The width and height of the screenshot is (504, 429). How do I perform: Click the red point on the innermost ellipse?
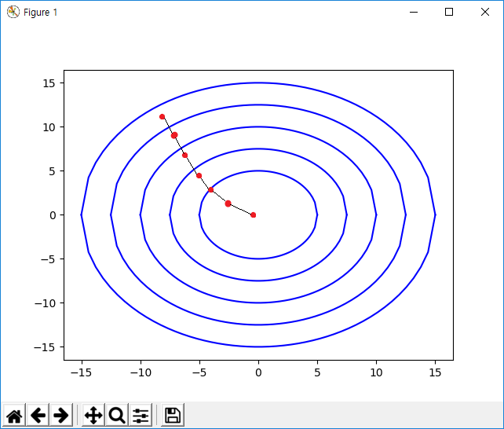[211, 189]
